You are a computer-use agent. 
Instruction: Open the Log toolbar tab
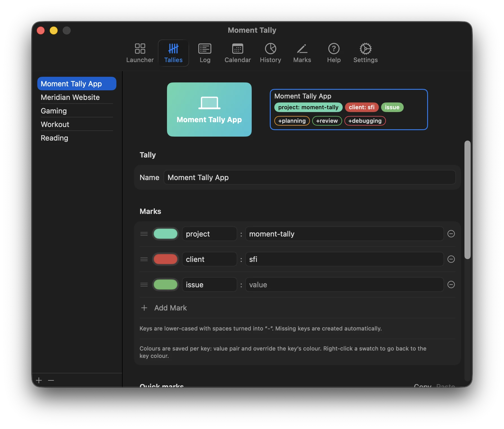tap(205, 53)
